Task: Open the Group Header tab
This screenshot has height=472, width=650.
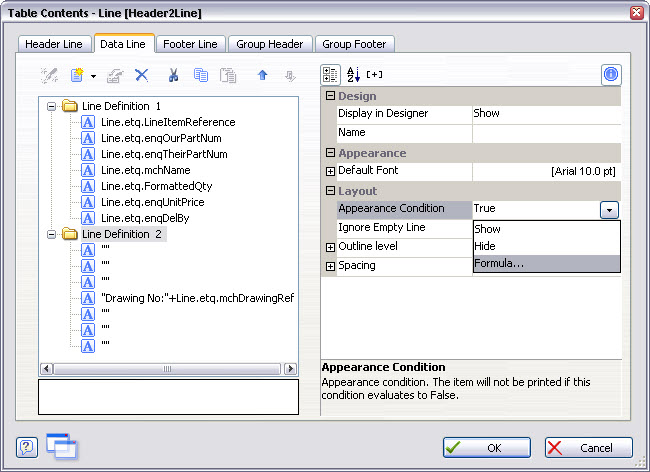Action: [269, 44]
